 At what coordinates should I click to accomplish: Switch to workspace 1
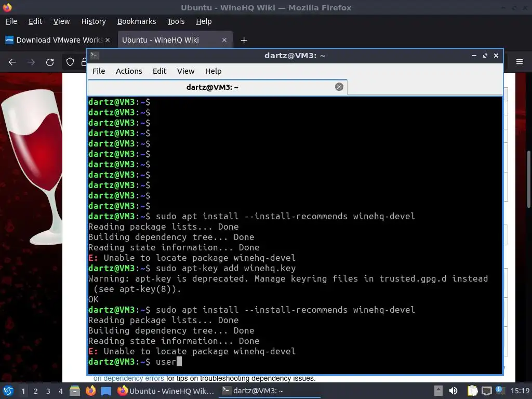[23, 391]
